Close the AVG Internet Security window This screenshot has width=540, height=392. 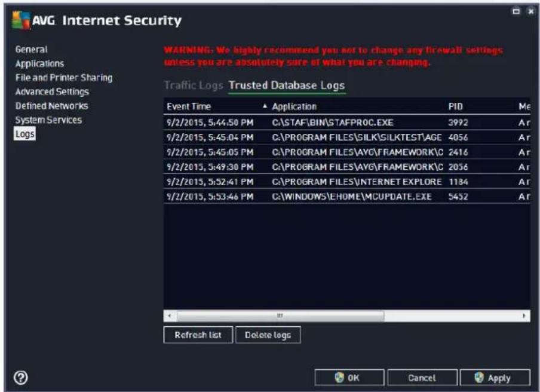(x=531, y=11)
